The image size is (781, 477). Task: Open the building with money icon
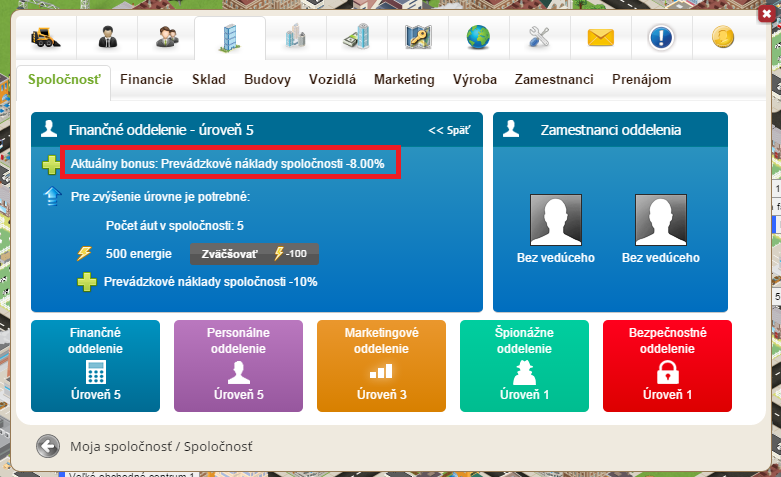pyautogui.click(x=357, y=36)
